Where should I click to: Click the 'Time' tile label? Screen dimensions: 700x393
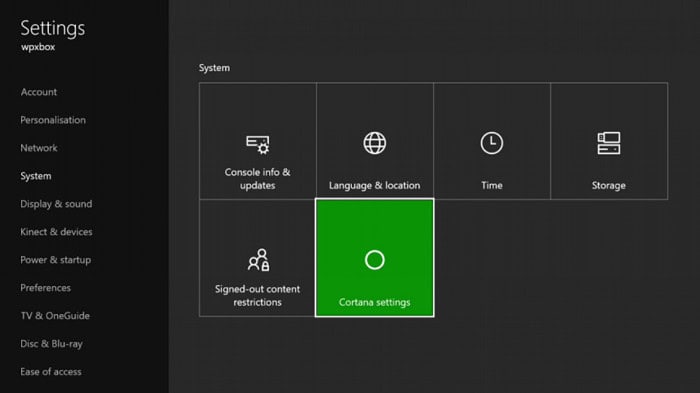point(492,185)
